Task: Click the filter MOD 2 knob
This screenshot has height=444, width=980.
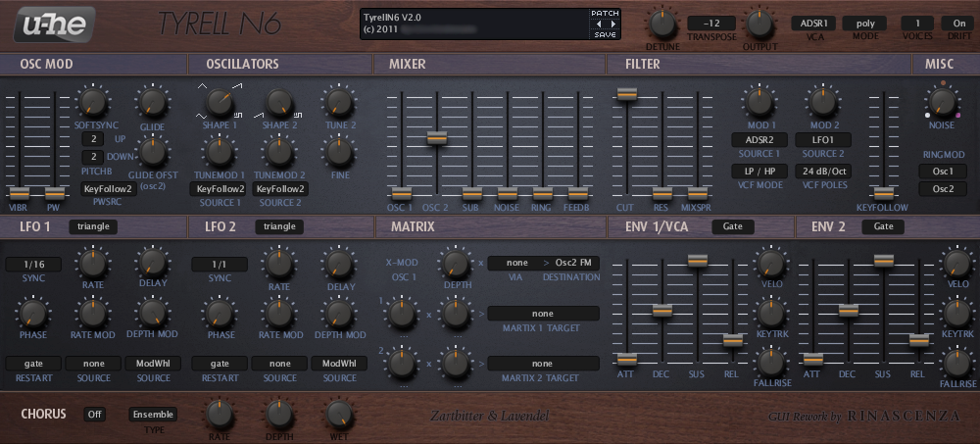Action: pos(822,101)
